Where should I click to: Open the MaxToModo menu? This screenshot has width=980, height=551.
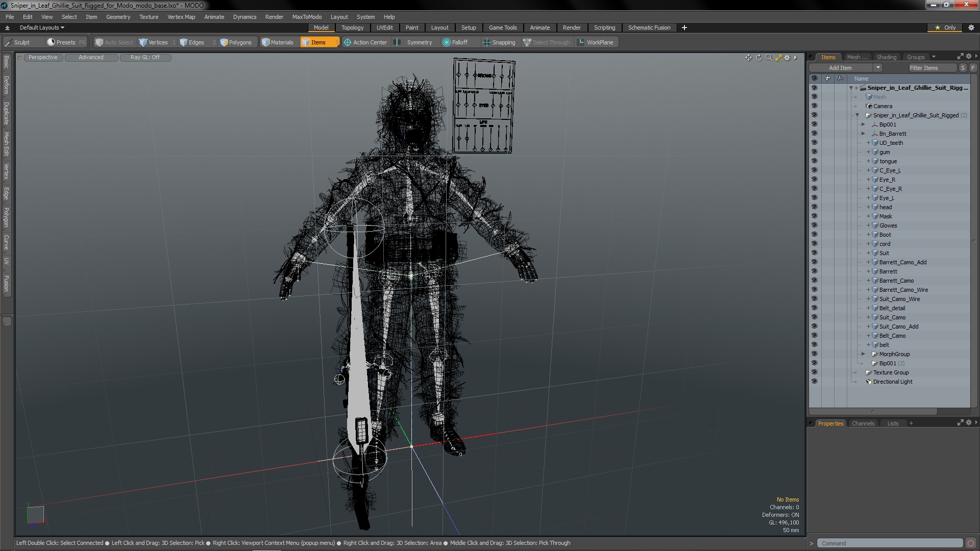click(x=307, y=17)
